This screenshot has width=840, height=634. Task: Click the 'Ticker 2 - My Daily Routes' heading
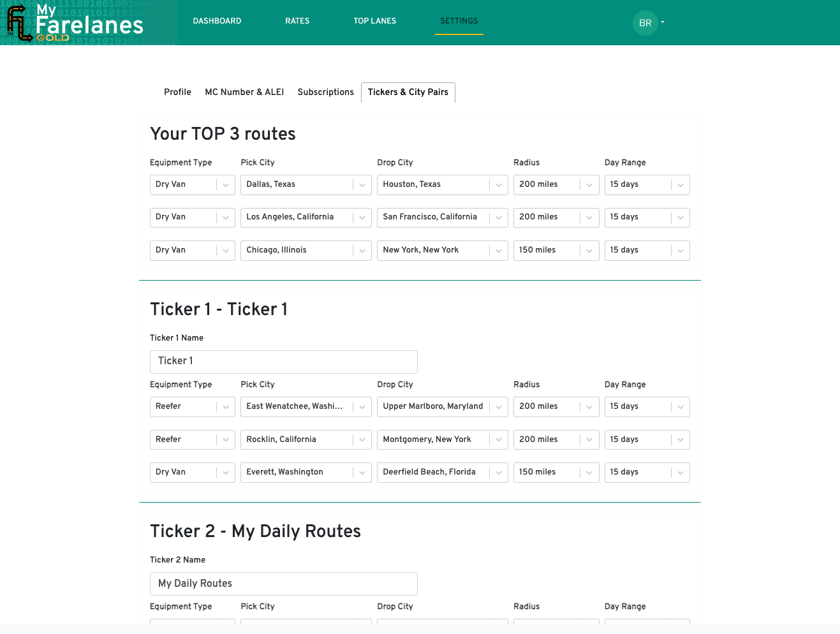click(x=255, y=531)
